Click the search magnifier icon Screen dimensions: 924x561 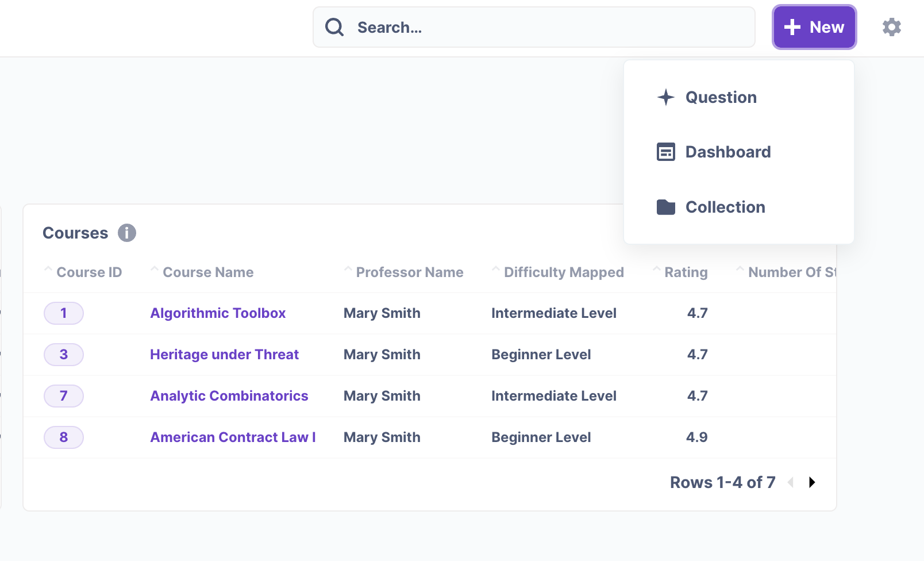[x=334, y=26]
